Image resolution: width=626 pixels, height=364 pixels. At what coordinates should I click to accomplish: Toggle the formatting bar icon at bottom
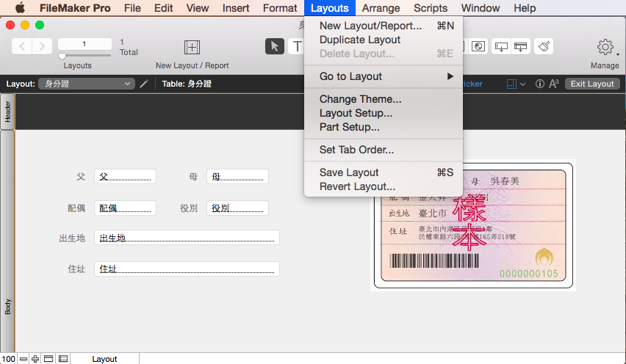(63, 359)
